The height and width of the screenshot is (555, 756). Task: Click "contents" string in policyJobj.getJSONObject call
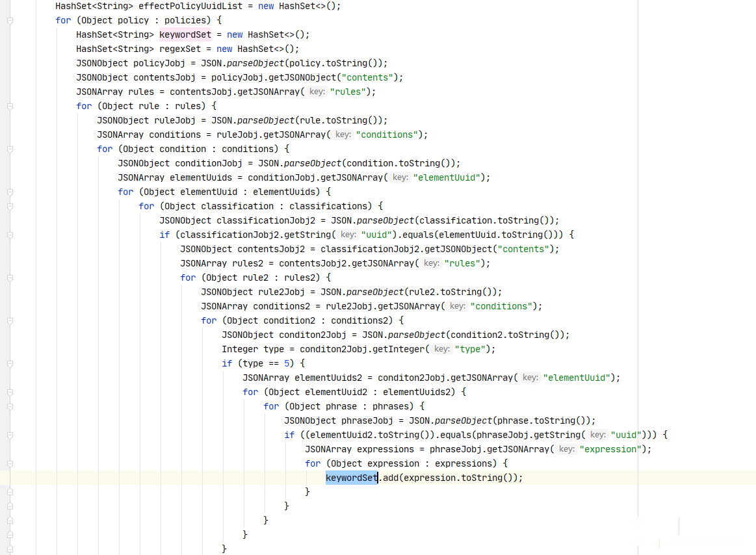coord(367,77)
